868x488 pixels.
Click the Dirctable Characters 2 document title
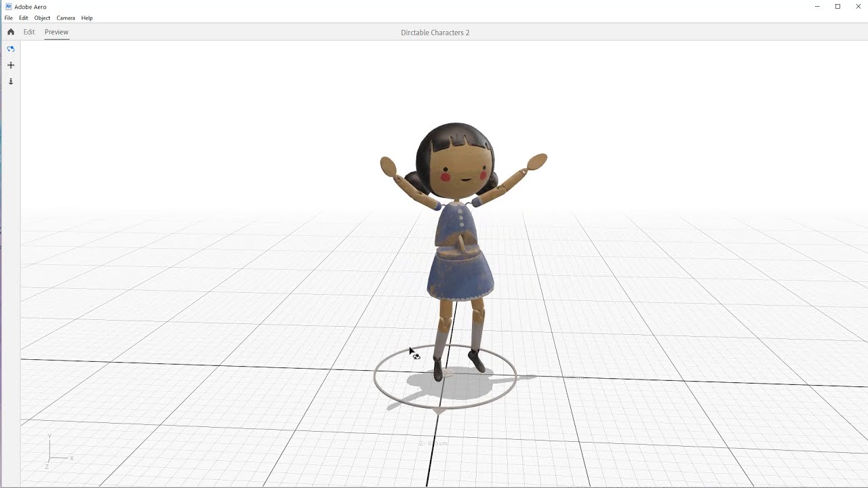click(435, 33)
